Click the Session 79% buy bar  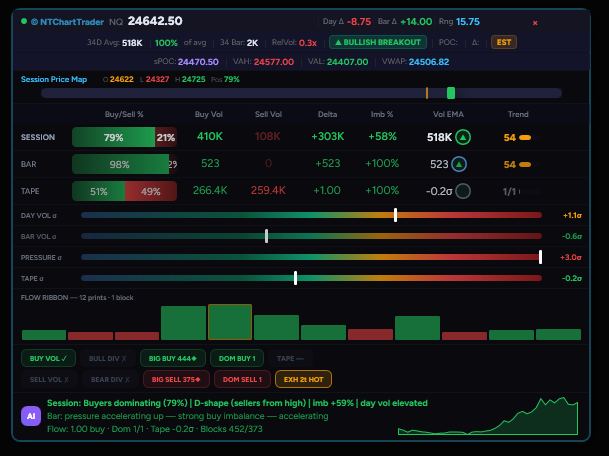pos(113,137)
